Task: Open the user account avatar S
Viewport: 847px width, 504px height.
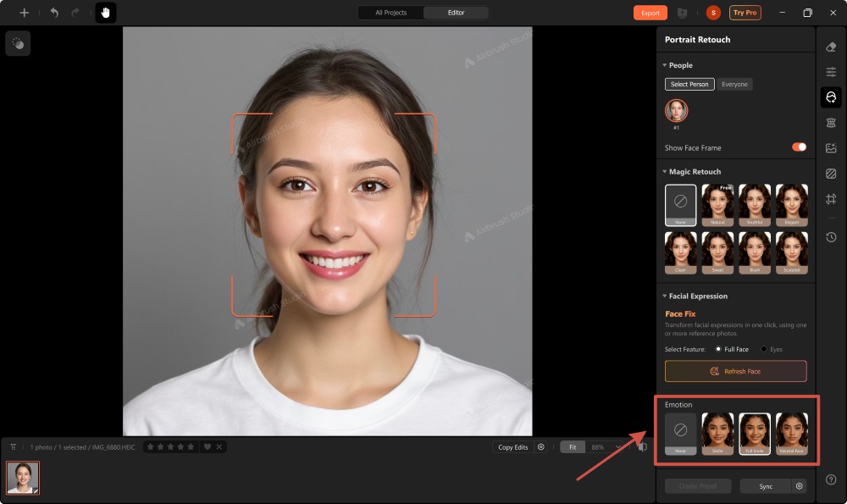Action: point(713,13)
